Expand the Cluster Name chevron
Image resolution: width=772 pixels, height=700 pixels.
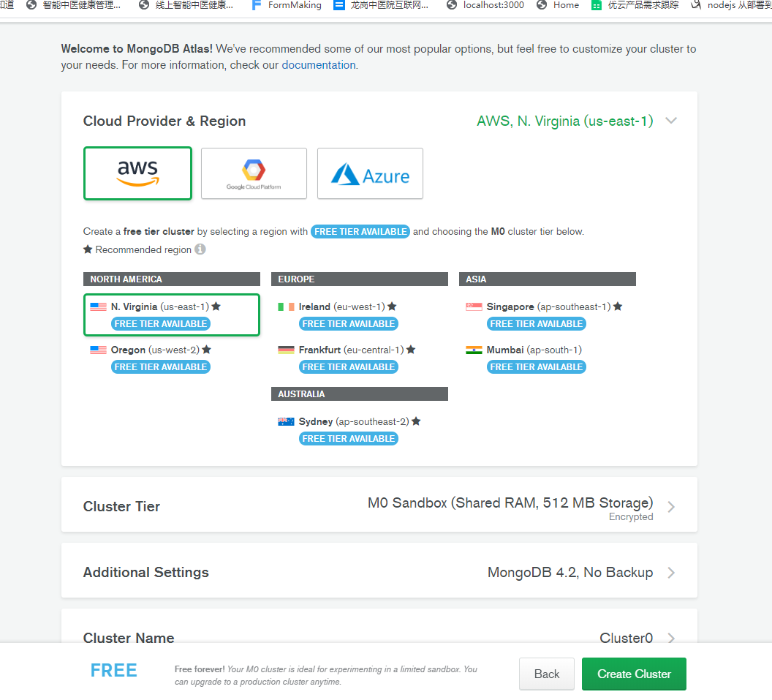[x=671, y=638]
